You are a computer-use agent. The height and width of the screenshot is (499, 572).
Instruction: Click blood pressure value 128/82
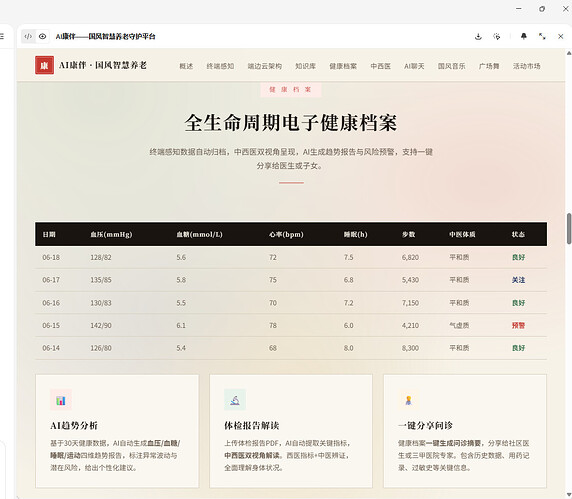tap(101, 257)
